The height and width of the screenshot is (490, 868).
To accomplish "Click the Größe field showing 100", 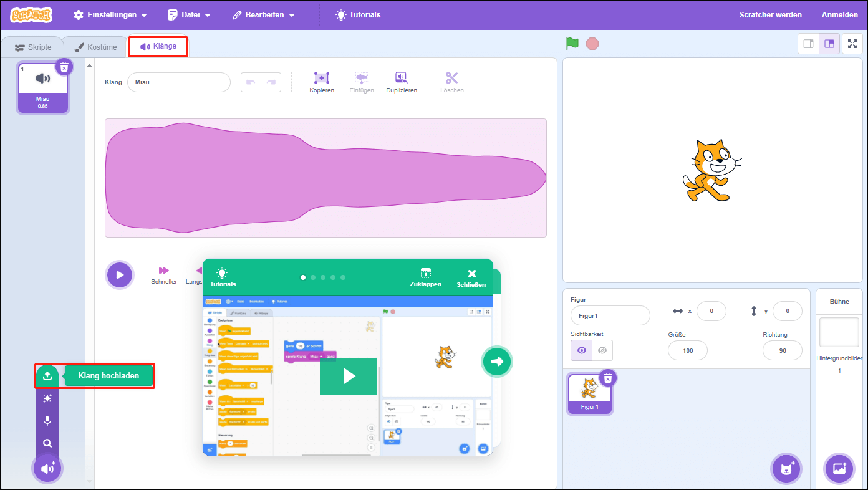I will (x=688, y=350).
